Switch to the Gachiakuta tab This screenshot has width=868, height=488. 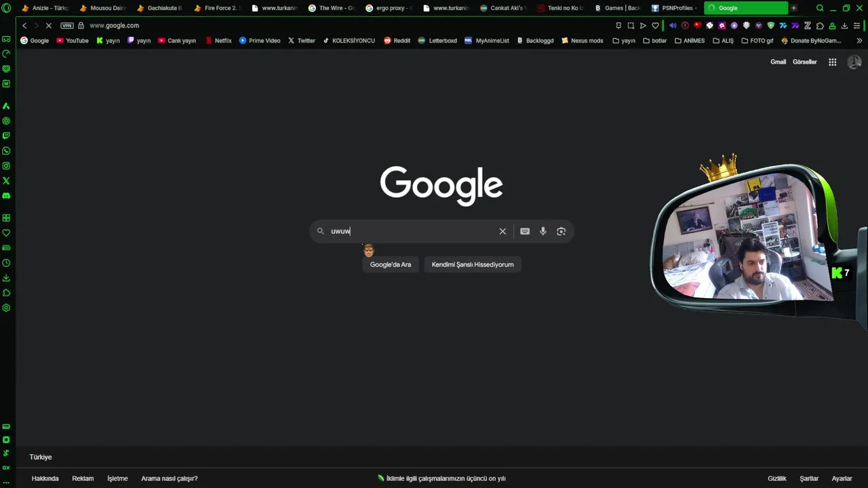click(159, 8)
